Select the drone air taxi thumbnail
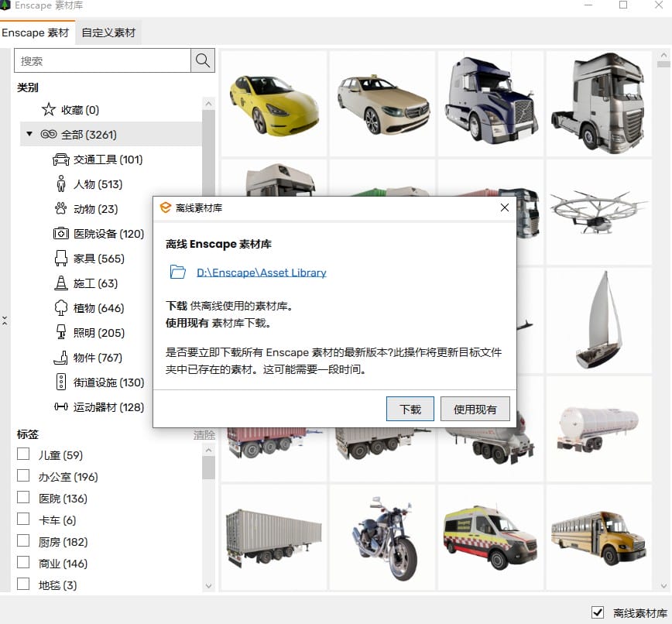The width and height of the screenshot is (672, 624). click(x=598, y=212)
